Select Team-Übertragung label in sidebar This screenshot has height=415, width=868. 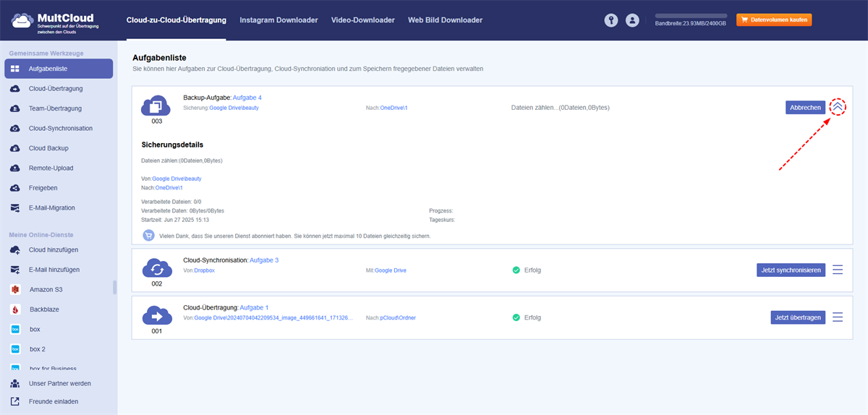pyautogui.click(x=55, y=108)
